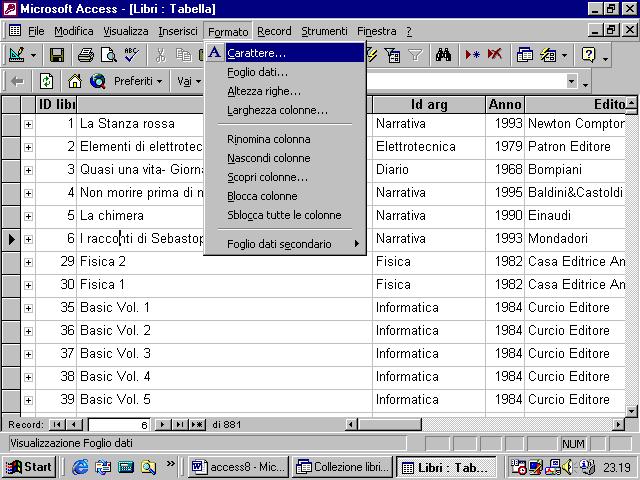640x480 pixels.
Task: Expand subdatasheet for Basic Vol. 3
Action: point(28,354)
